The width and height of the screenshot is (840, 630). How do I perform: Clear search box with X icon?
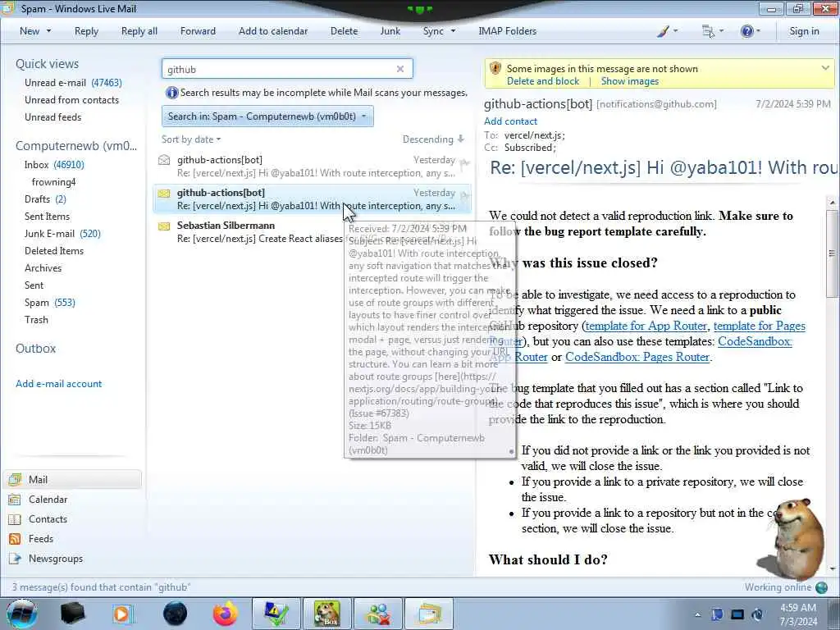point(400,69)
